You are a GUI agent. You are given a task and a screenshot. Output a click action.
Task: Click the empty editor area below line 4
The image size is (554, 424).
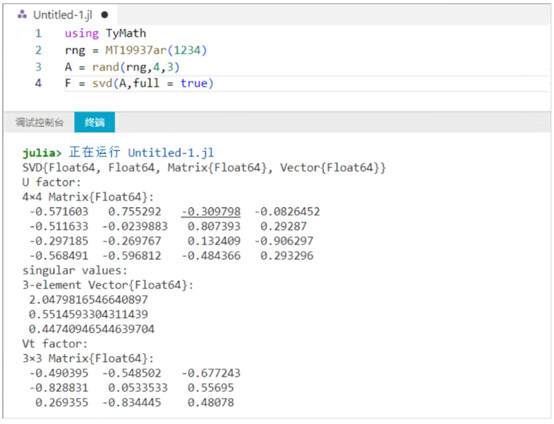pos(276,102)
